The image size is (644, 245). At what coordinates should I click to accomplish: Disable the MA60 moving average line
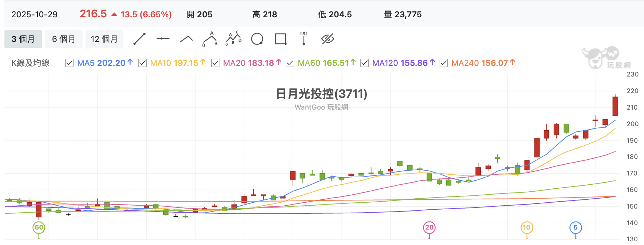point(290,63)
